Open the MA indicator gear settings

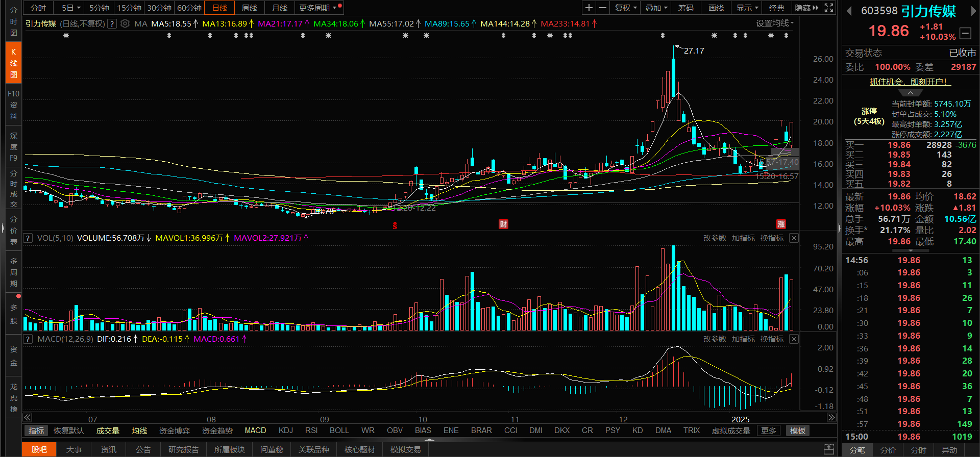(125, 23)
